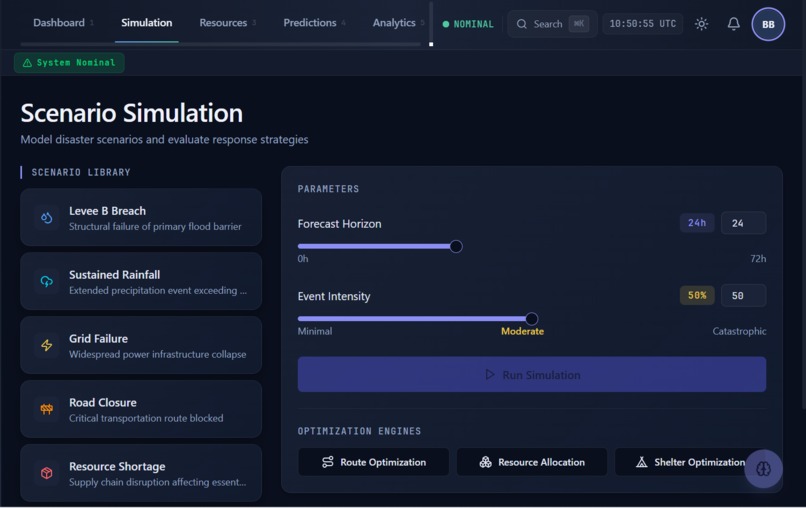Screen dimensions: 806x508
Task: Click the Run Simulation button
Action: click(532, 375)
